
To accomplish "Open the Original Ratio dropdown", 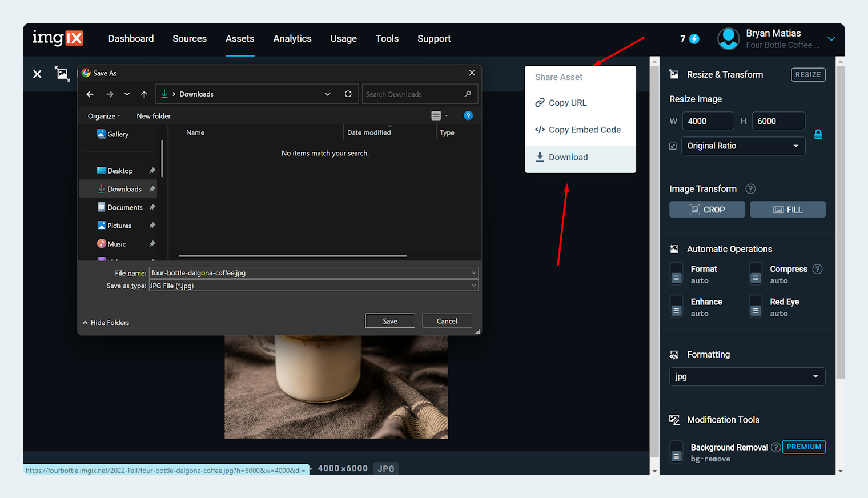I will (x=742, y=146).
